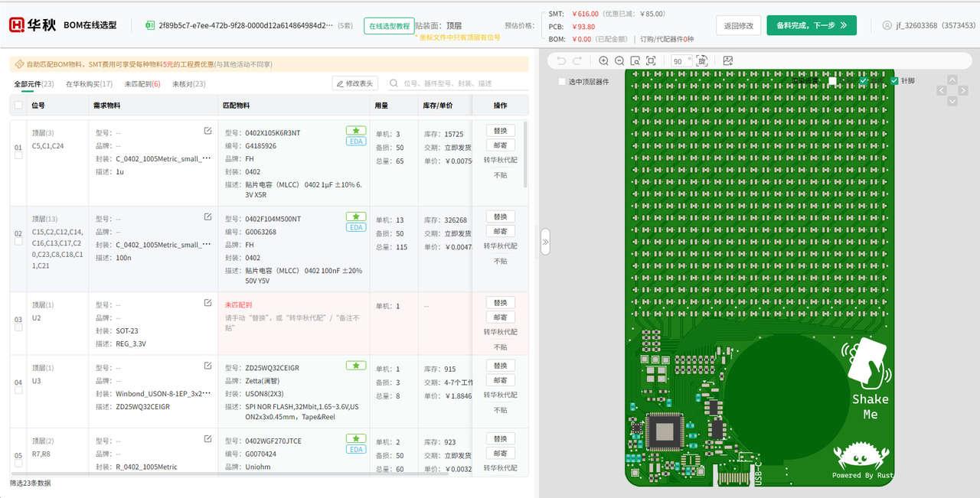Pan the PCB view upward with arrow
Viewport: 980px width, 498px height.
(952, 80)
